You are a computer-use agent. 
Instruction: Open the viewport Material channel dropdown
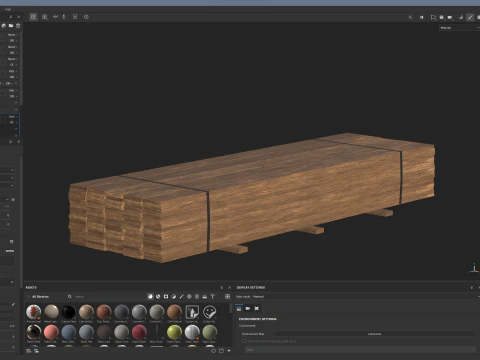pos(459,28)
